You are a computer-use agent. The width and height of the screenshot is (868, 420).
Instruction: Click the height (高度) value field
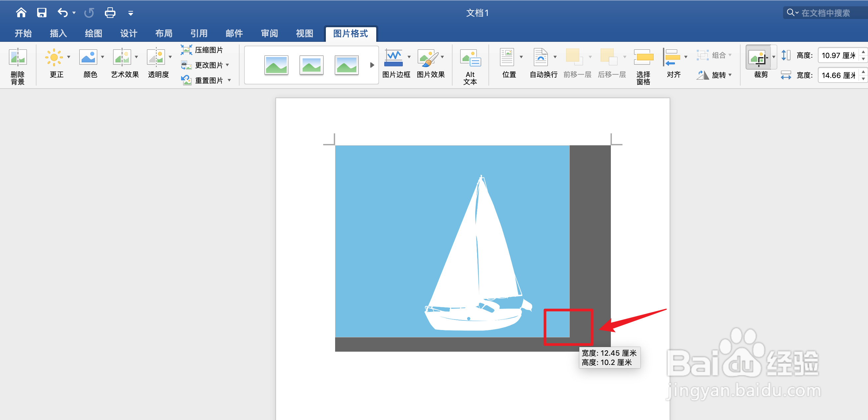pos(838,55)
